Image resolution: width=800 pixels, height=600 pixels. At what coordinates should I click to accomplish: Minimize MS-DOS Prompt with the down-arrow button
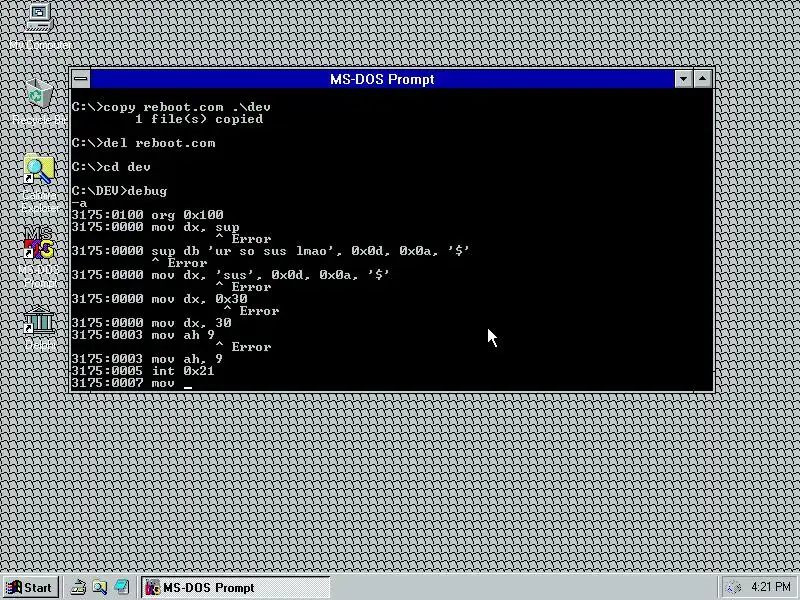tap(683, 79)
